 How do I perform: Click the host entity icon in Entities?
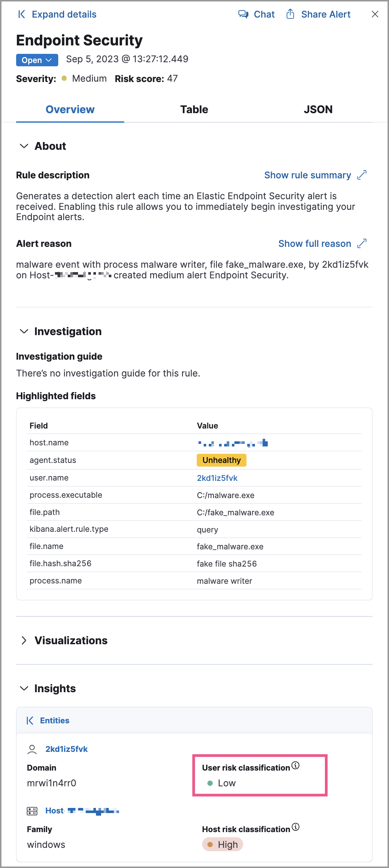tap(32, 810)
